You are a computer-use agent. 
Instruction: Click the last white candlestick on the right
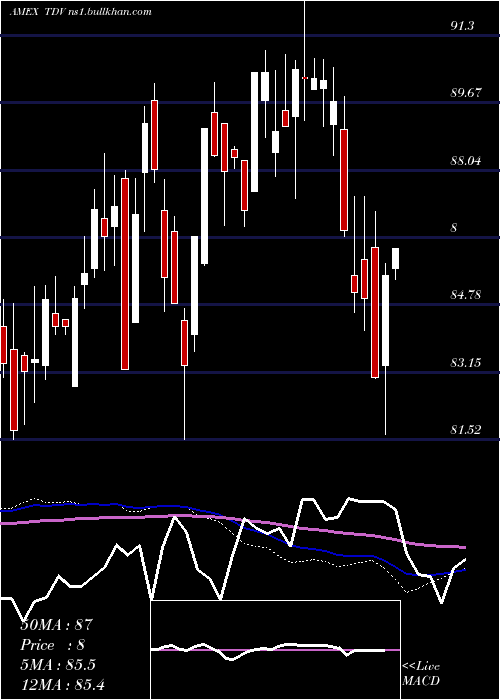[x=396, y=258]
